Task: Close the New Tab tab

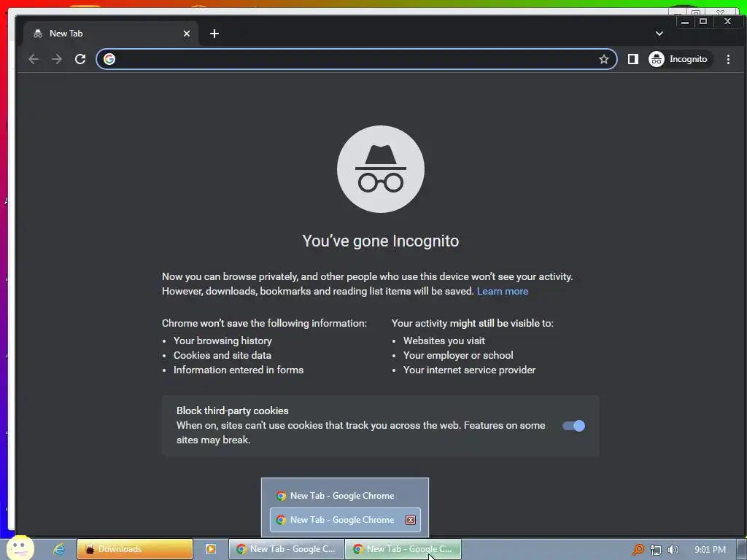Action: point(187,34)
